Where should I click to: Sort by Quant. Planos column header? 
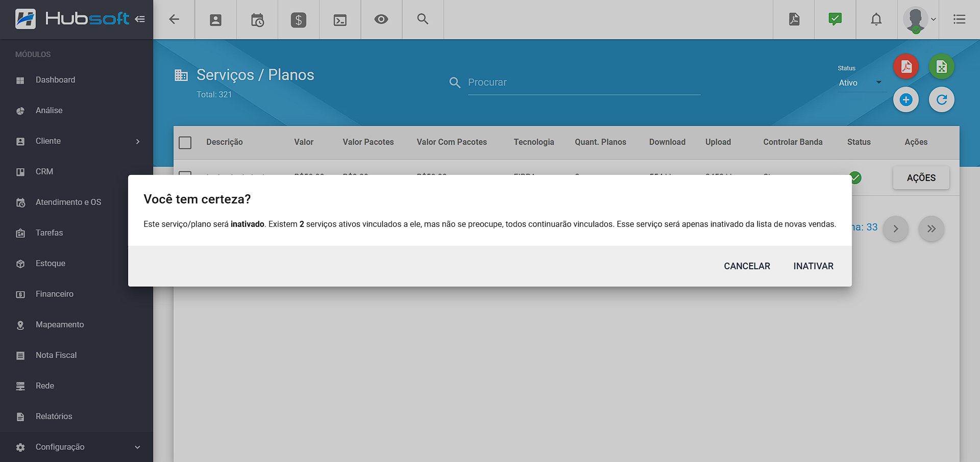[x=600, y=142]
